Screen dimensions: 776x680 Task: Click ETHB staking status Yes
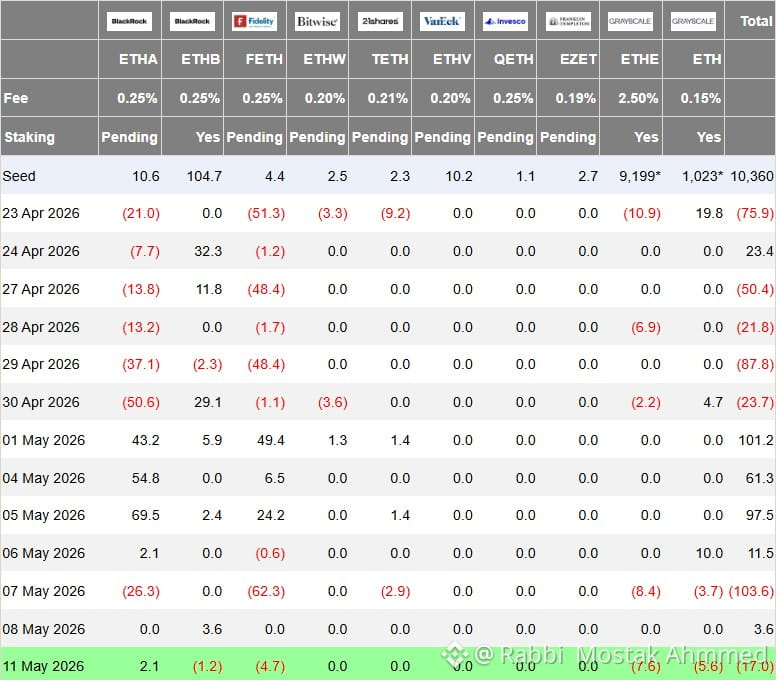coord(208,137)
